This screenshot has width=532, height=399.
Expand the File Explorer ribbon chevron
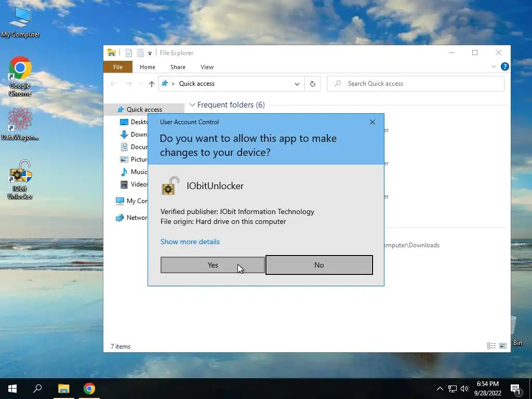coord(494,66)
